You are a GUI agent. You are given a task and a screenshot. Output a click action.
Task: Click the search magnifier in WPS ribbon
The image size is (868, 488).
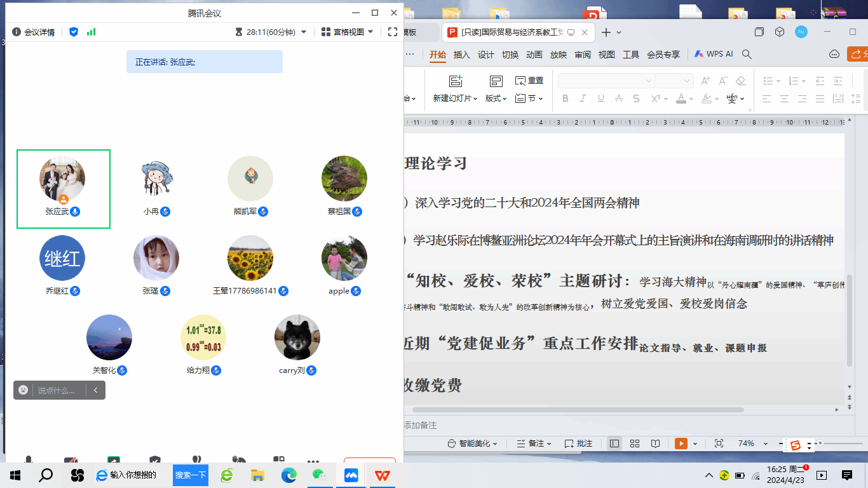(747, 55)
